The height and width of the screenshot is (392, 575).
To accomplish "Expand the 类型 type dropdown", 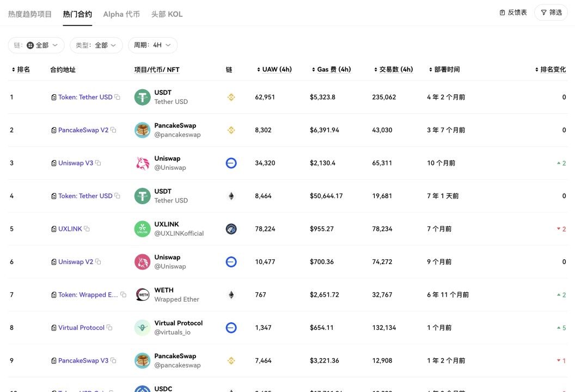I will coord(96,45).
